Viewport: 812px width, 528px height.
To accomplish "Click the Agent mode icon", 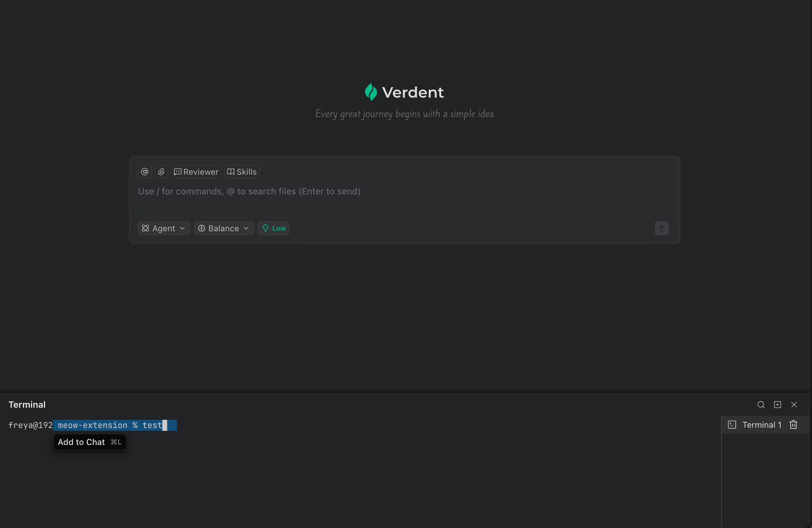I will click(145, 228).
